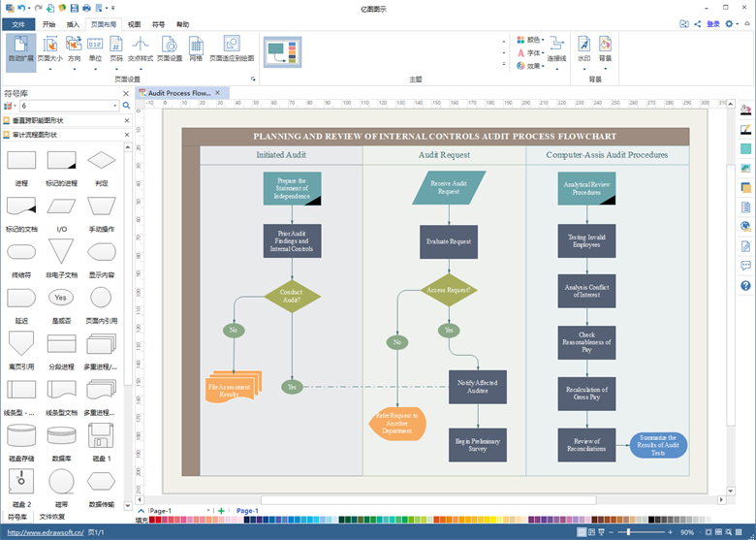Select the 进程 process shape
The width and height of the screenshot is (756, 540).
coord(21,160)
